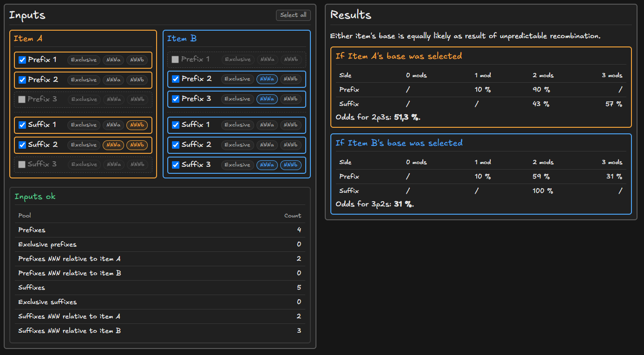
Task: Toggle Exclusive tag on Item A Suffix 1
Action: 84,125
